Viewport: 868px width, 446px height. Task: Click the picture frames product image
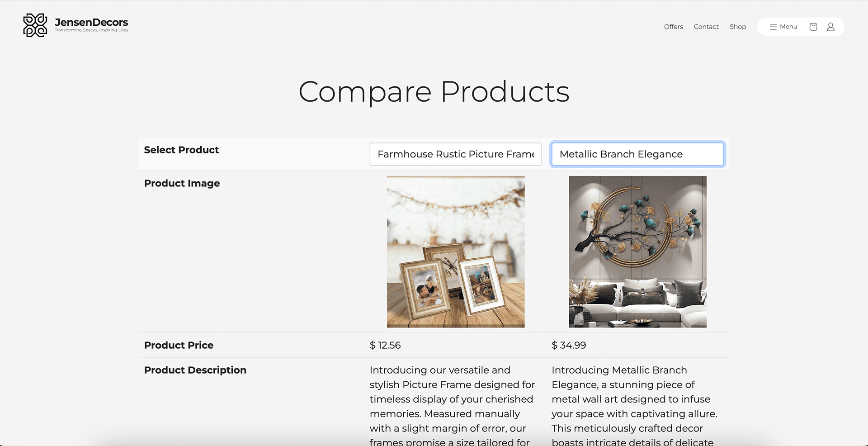tap(455, 251)
